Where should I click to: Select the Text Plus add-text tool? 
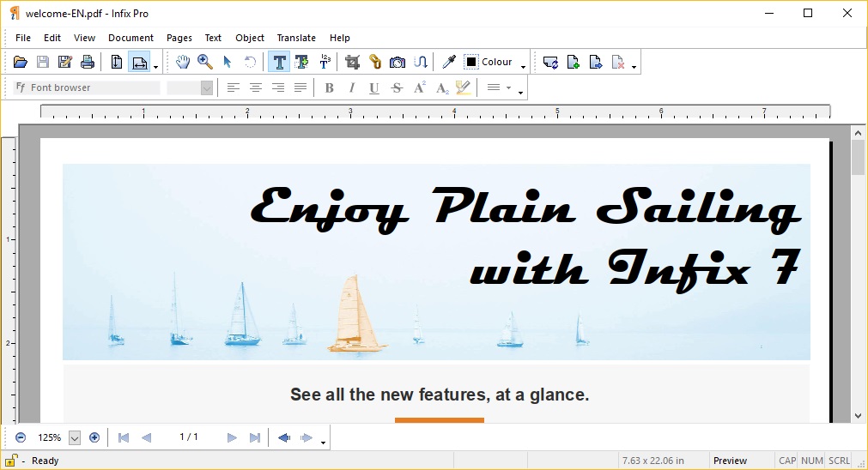[x=301, y=62]
